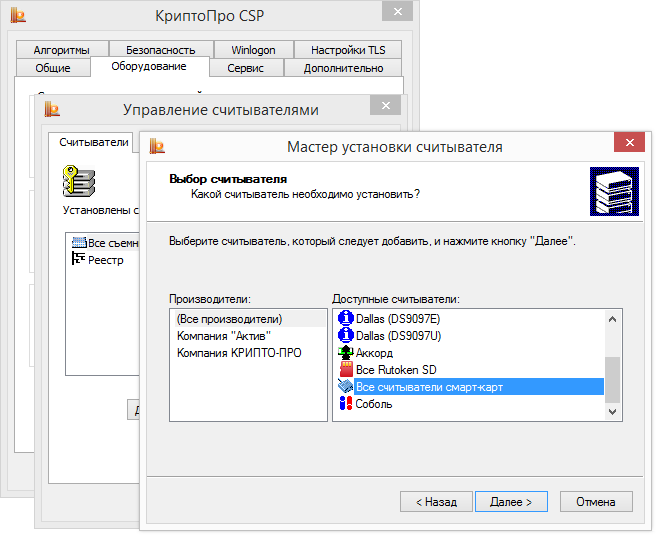Click the Далее > button
The width and height of the screenshot is (656, 536).
pyautogui.click(x=511, y=501)
